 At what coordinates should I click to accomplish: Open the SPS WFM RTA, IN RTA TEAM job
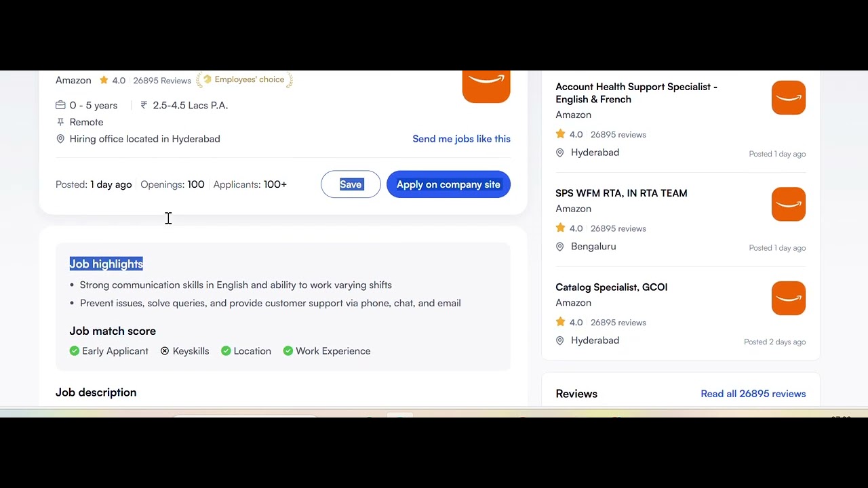(621, 193)
